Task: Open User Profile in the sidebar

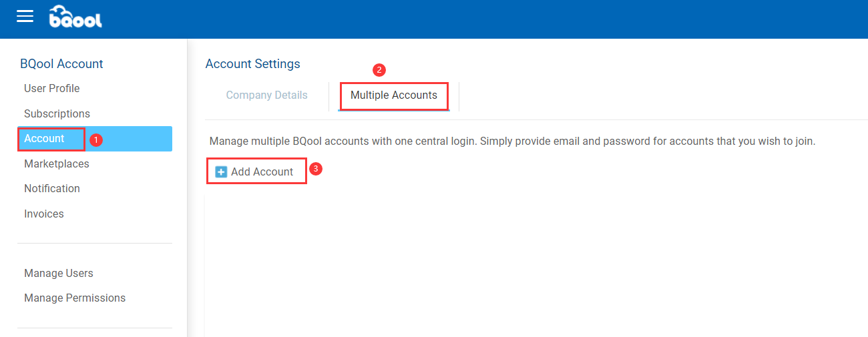Action: point(52,89)
